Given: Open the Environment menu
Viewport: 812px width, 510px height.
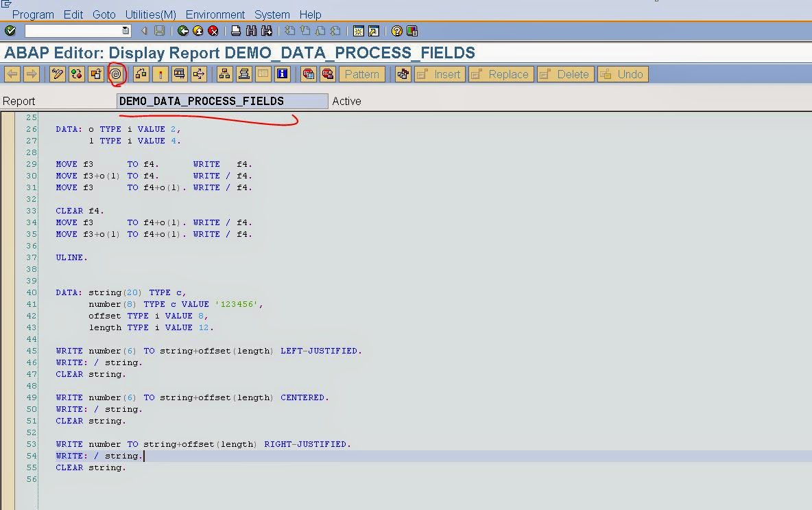Looking at the screenshot, I should [215, 14].
